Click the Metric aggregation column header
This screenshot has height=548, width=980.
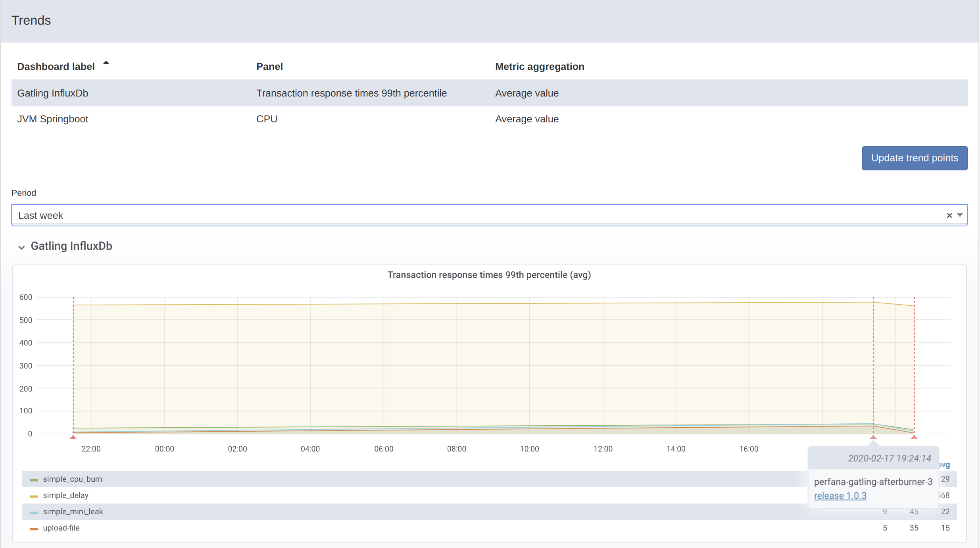coord(540,66)
